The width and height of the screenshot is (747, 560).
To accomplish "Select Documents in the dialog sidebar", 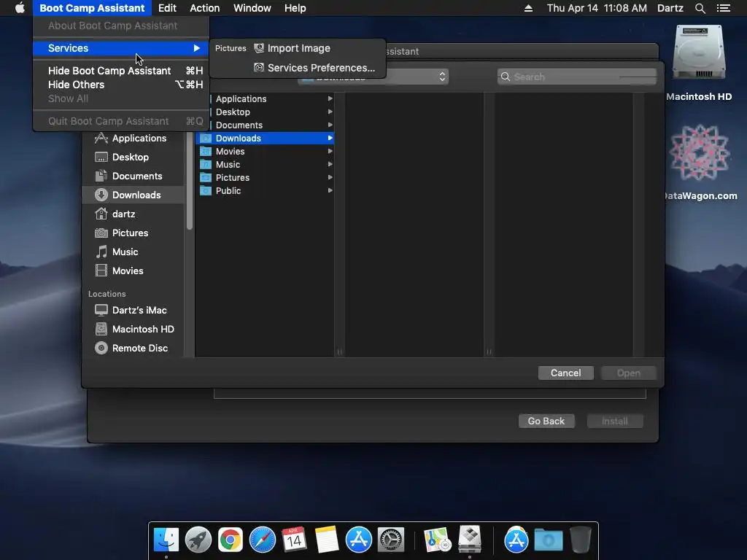I will (x=133, y=176).
